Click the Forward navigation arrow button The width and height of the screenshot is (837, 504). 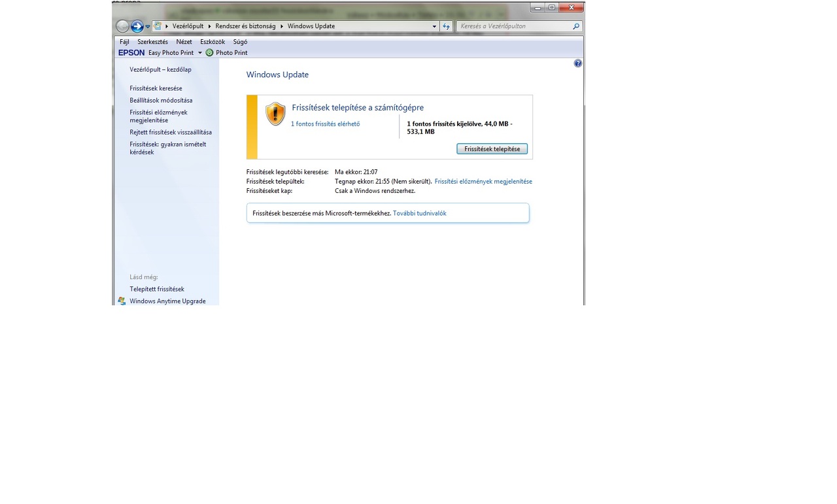tap(137, 26)
